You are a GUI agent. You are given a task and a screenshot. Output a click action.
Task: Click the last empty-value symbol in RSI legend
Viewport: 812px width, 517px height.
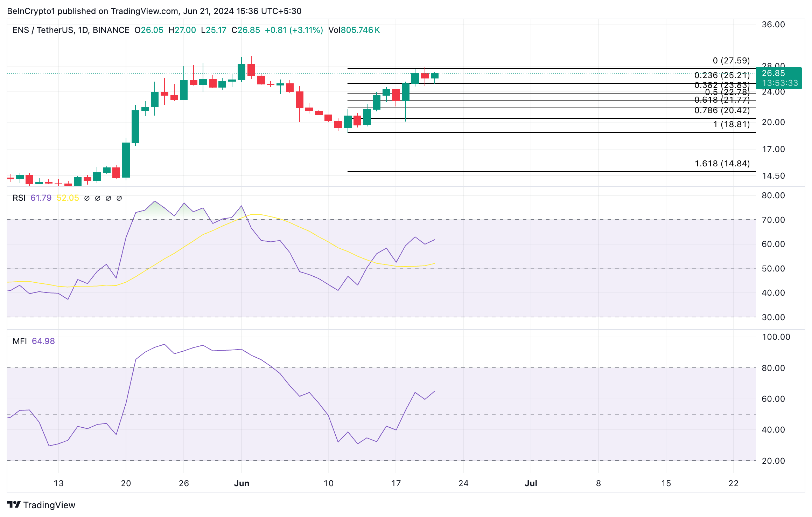pyautogui.click(x=119, y=198)
